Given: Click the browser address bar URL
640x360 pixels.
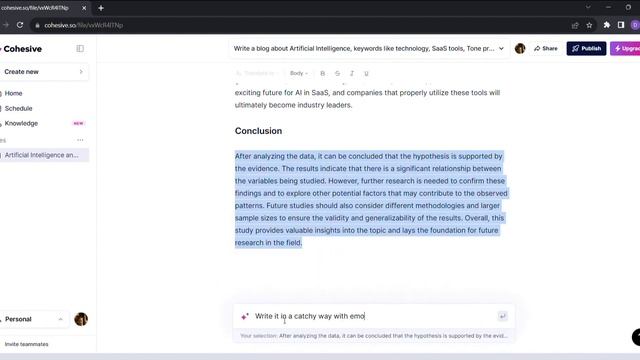Looking at the screenshot, I should (84, 25).
